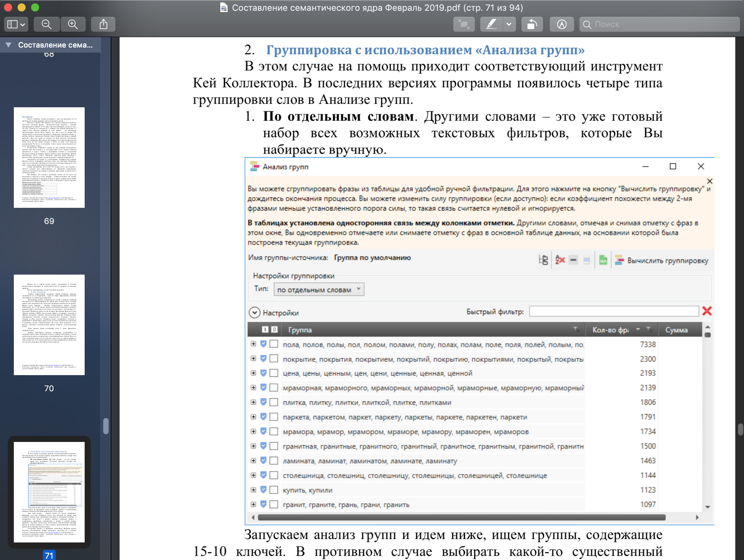Viewport: 744px width, 560px height.
Task: Click the greyed blue lines toolbar icon
Action: (587, 260)
